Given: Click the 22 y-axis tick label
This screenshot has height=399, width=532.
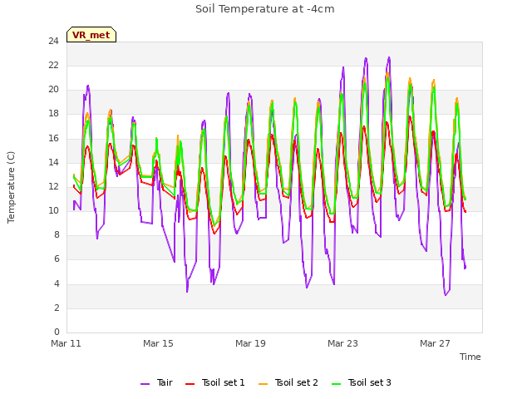Looking at the screenshot, I should [x=53, y=66].
